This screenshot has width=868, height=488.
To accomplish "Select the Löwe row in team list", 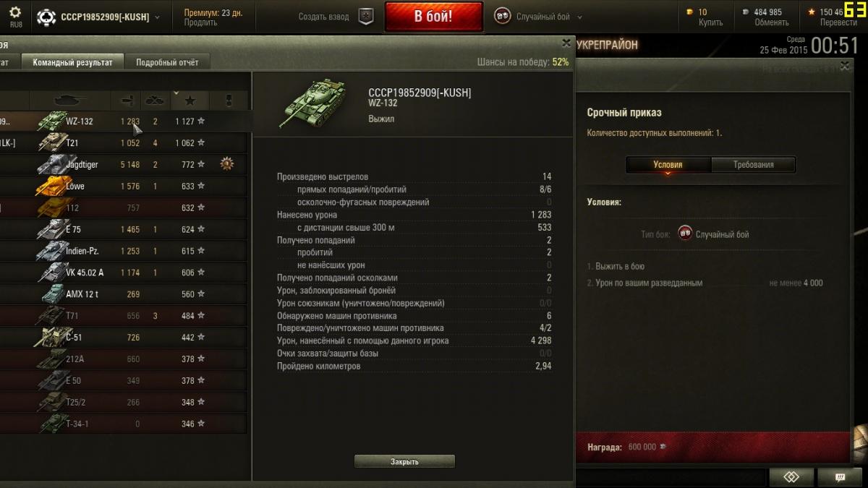I will point(123,186).
